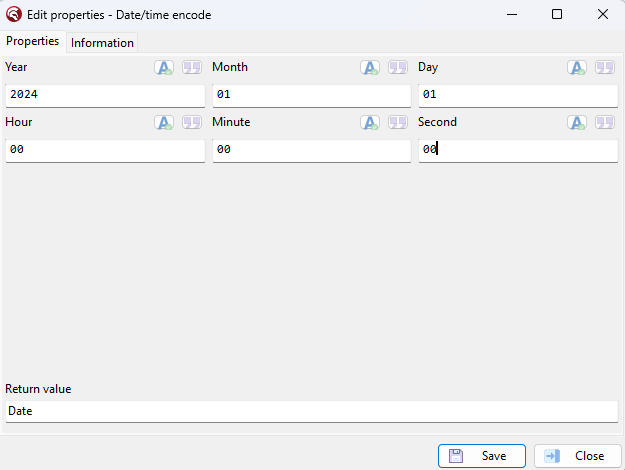
Task: Click the quote icon next to Hour
Action: 192,122
